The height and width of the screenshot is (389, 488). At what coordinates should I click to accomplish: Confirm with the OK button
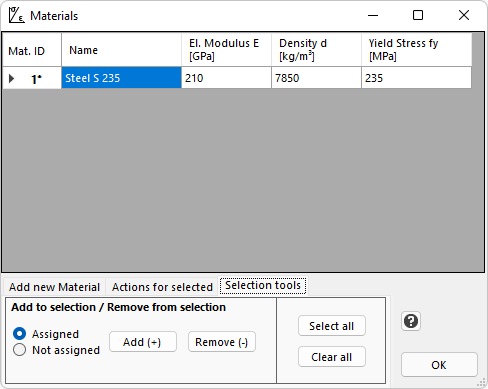[439, 365]
